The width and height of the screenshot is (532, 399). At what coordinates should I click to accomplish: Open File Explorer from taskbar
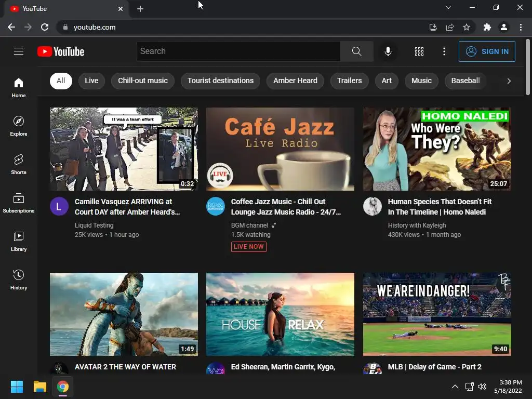pos(39,387)
